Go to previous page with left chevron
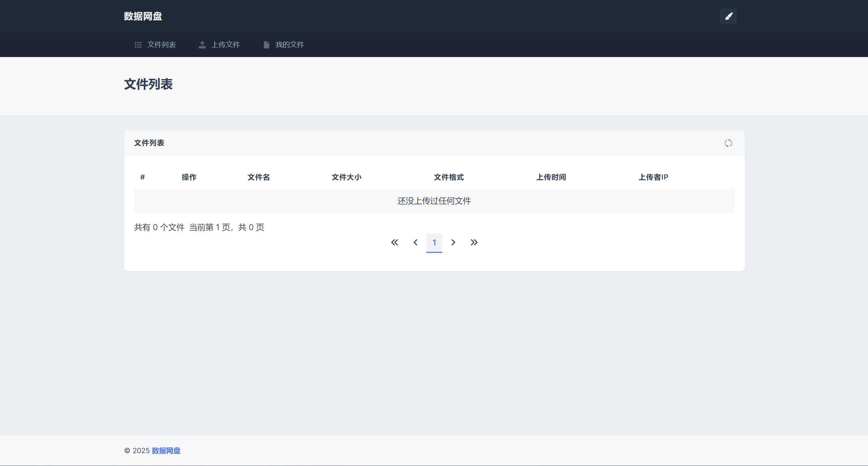Image resolution: width=868 pixels, height=466 pixels. (x=415, y=242)
